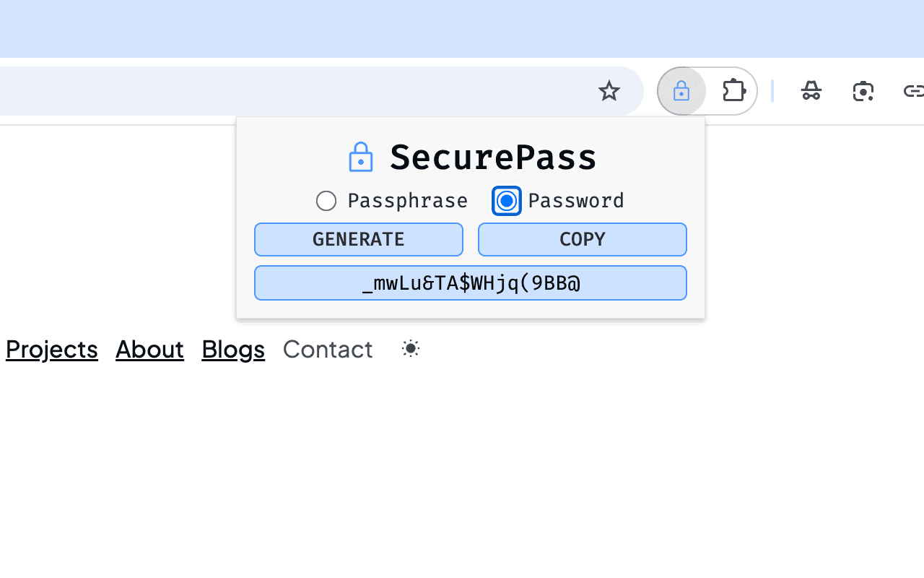Search the page with the Google Lens icon
This screenshot has height=578, width=924.
coord(863,91)
